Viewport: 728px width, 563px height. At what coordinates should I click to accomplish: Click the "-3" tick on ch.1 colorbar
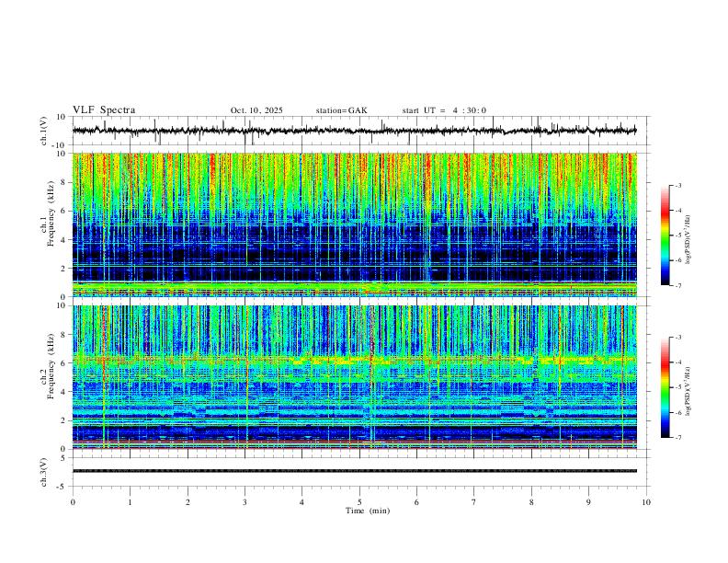click(x=677, y=185)
